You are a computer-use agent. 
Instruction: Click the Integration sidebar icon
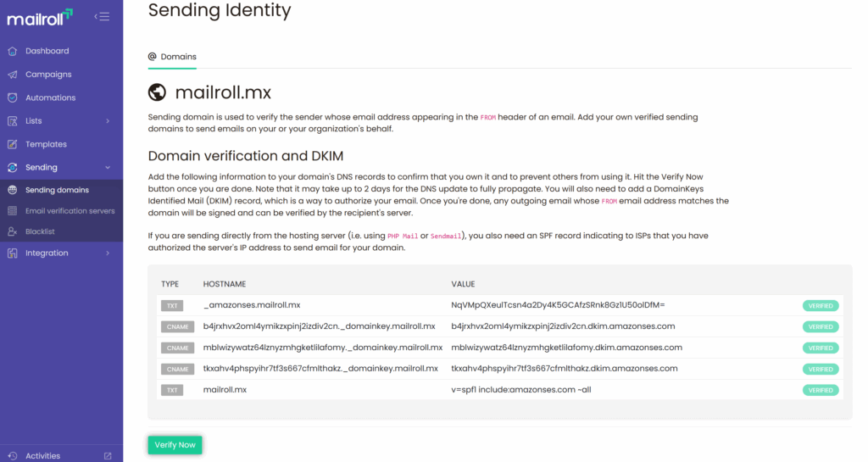point(12,253)
